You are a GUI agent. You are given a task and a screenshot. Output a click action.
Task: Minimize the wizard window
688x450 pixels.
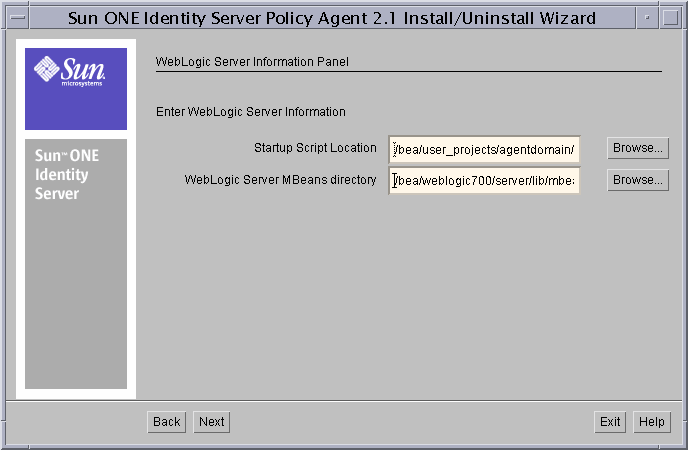647,18
